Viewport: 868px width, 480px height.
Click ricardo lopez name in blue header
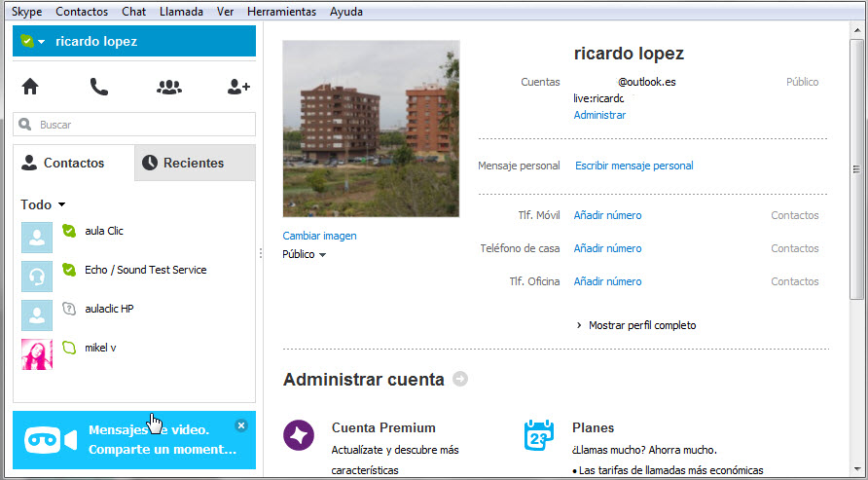[x=96, y=42]
